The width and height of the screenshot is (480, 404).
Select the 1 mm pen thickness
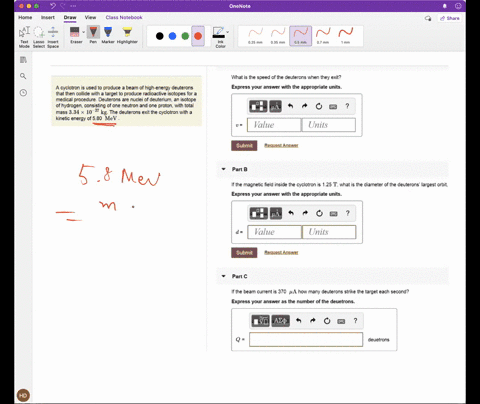coord(345,35)
